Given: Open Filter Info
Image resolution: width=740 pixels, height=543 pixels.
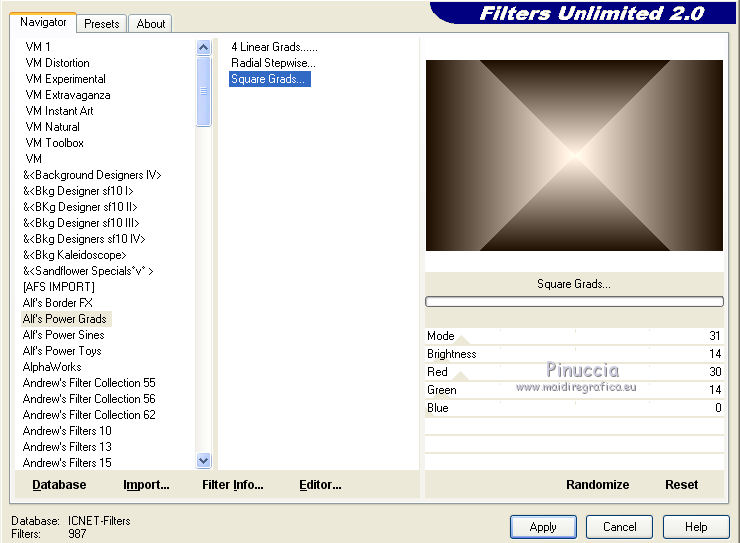Looking at the screenshot, I should (233, 485).
